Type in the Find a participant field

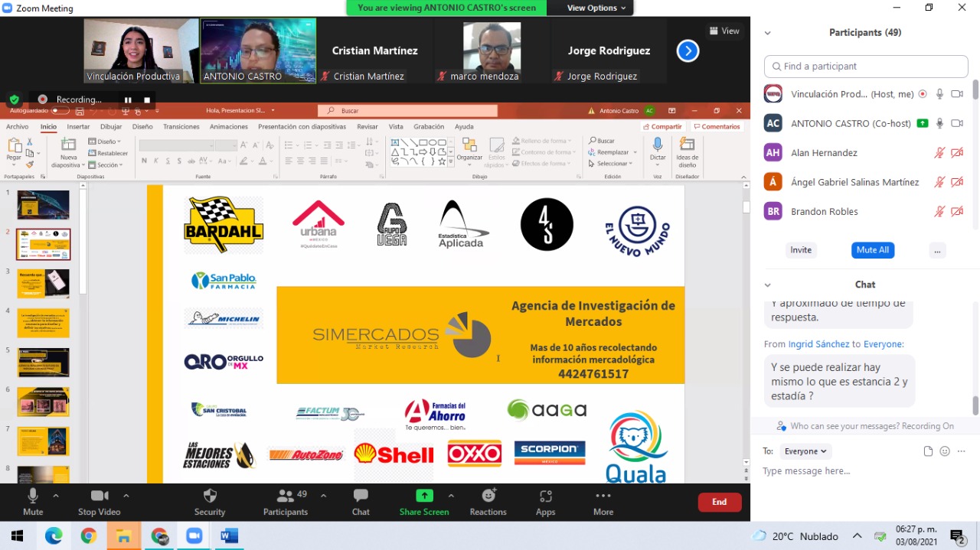[x=866, y=67]
